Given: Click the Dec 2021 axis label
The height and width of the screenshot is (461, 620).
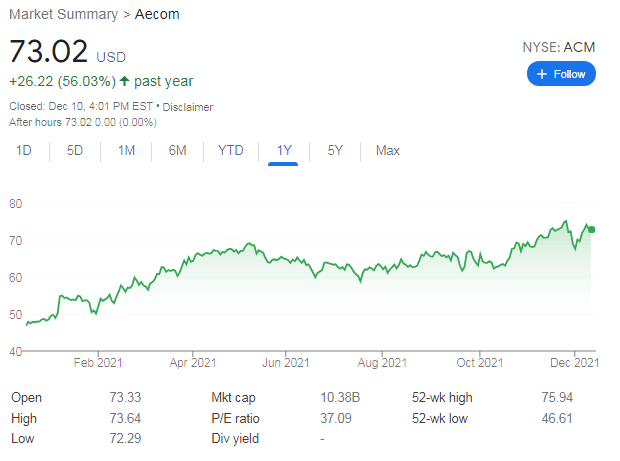Looking at the screenshot, I should pyautogui.click(x=575, y=363).
